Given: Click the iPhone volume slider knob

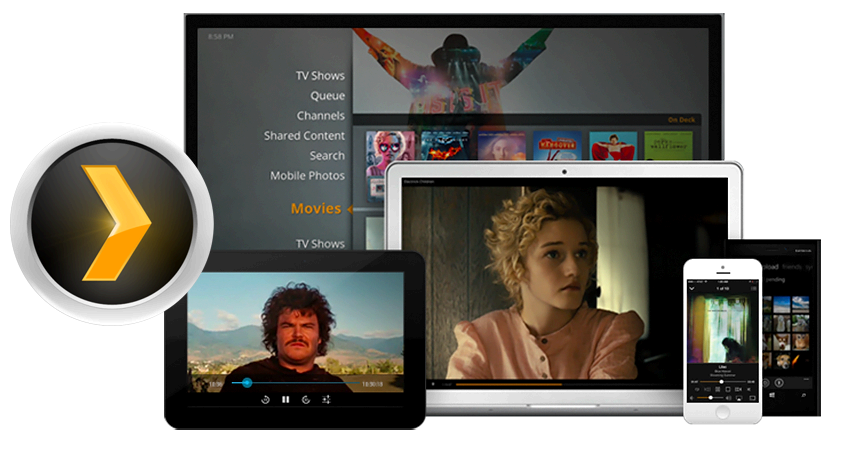Looking at the screenshot, I should [711, 397].
